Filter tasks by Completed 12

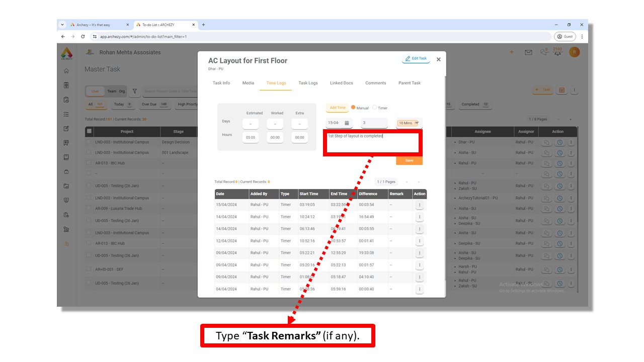point(475,105)
